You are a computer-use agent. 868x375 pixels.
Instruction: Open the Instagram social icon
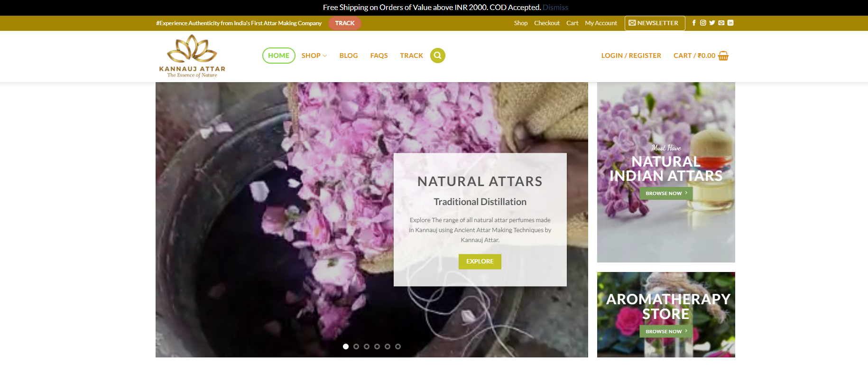coord(703,23)
